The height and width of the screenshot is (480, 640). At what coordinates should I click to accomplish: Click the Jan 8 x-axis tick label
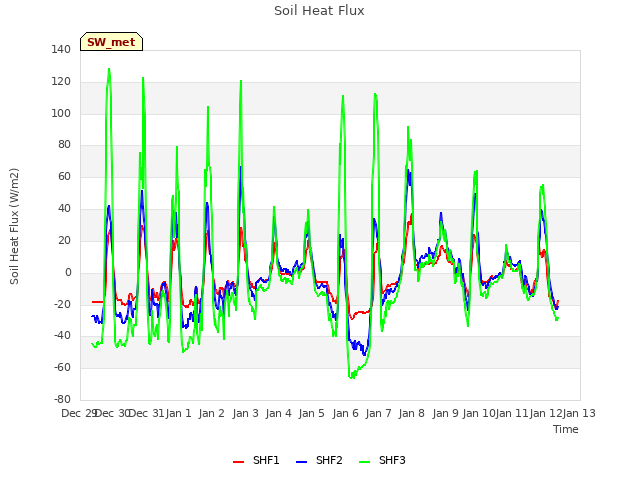[412, 413]
